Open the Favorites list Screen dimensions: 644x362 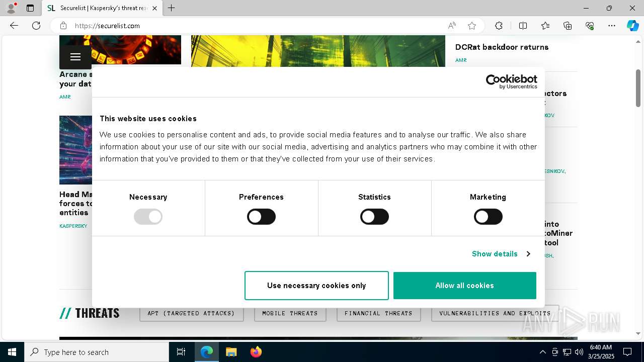[545, 26]
